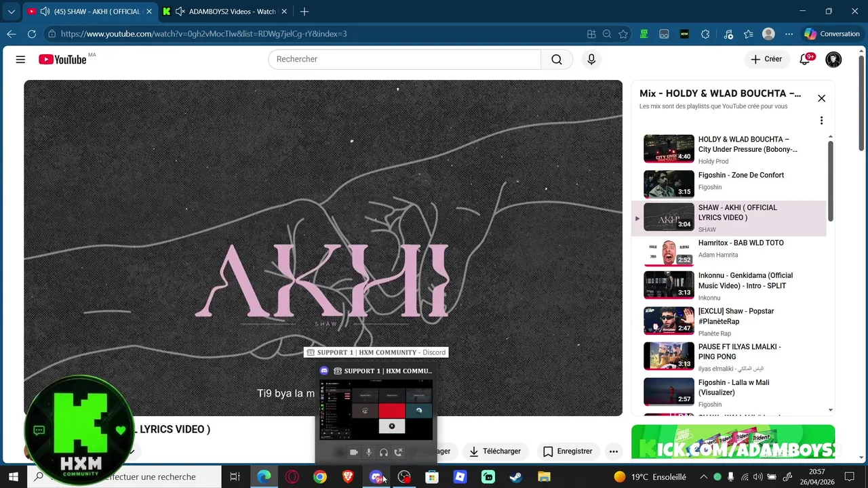Open Task View on taskbar
This screenshot has height=488, width=868.
pos(235,476)
